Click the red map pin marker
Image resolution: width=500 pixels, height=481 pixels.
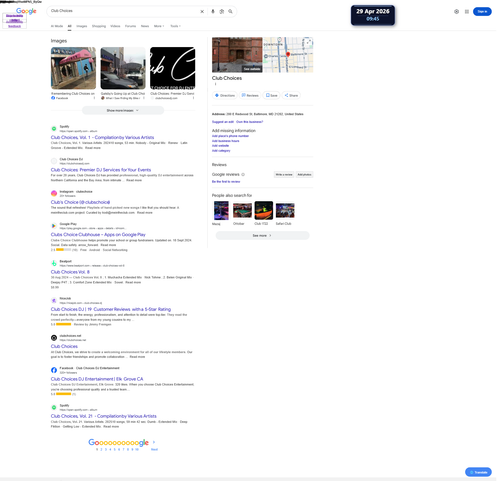coord(288,55)
